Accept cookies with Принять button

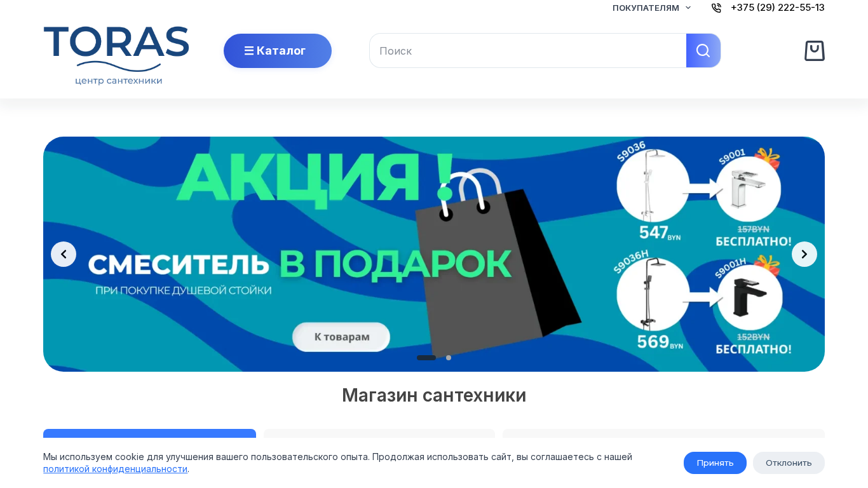coord(715,463)
